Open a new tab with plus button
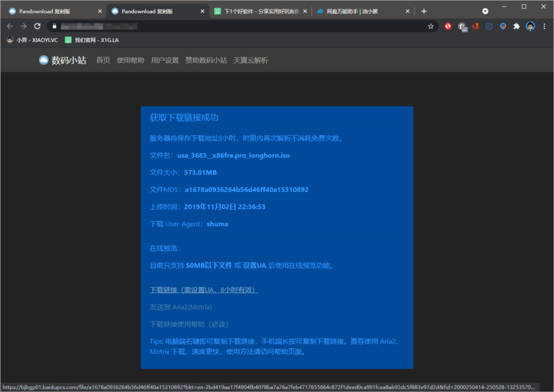This screenshot has height=392, width=554. pos(424,11)
